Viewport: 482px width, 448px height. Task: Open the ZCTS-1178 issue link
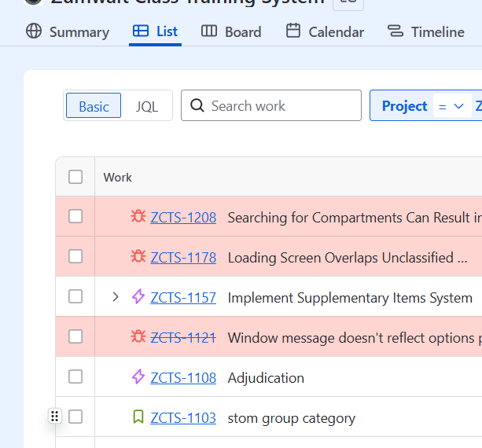pyautogui.click(x=183, y=257)
